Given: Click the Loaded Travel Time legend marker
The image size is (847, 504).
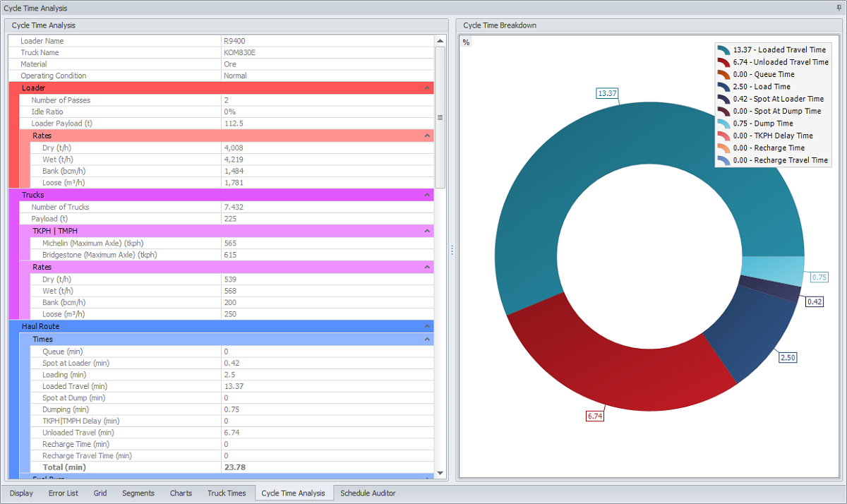Looking at the screenshot, I should point(723,50).
